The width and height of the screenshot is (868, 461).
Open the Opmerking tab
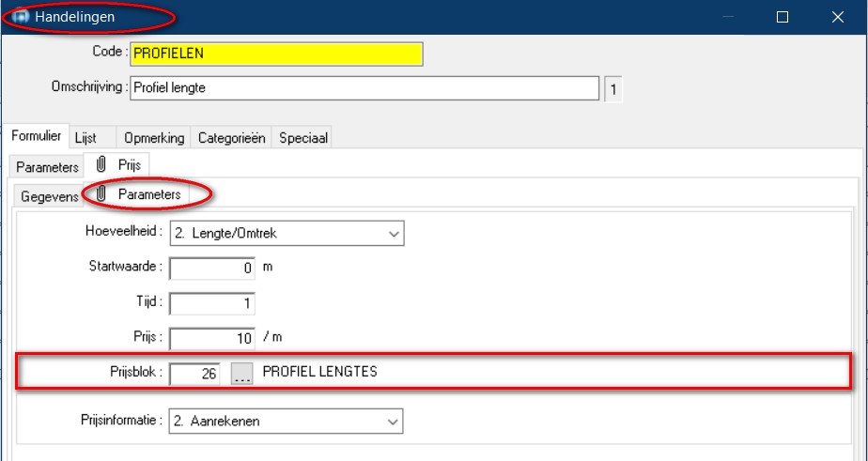(154, 138)
